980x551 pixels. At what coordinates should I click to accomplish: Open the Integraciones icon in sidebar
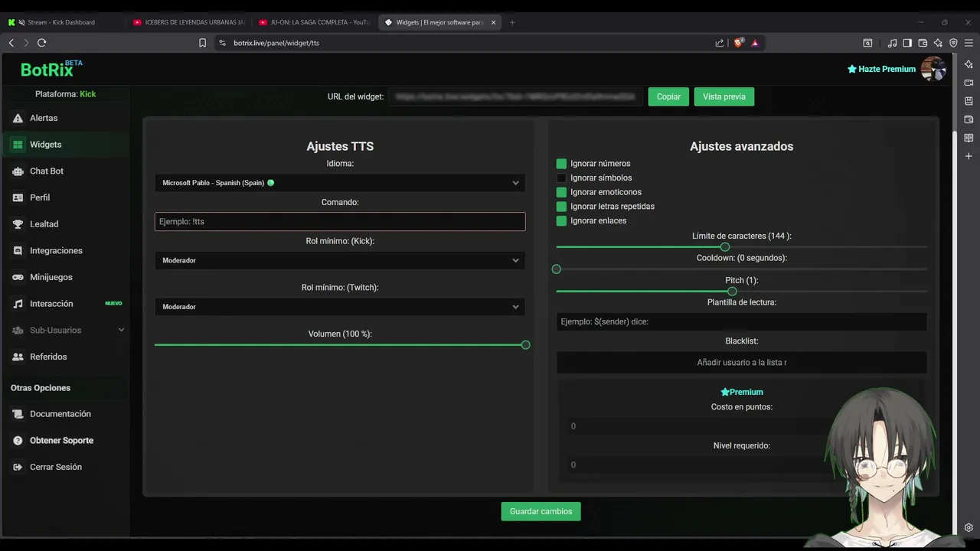point(18,251)
